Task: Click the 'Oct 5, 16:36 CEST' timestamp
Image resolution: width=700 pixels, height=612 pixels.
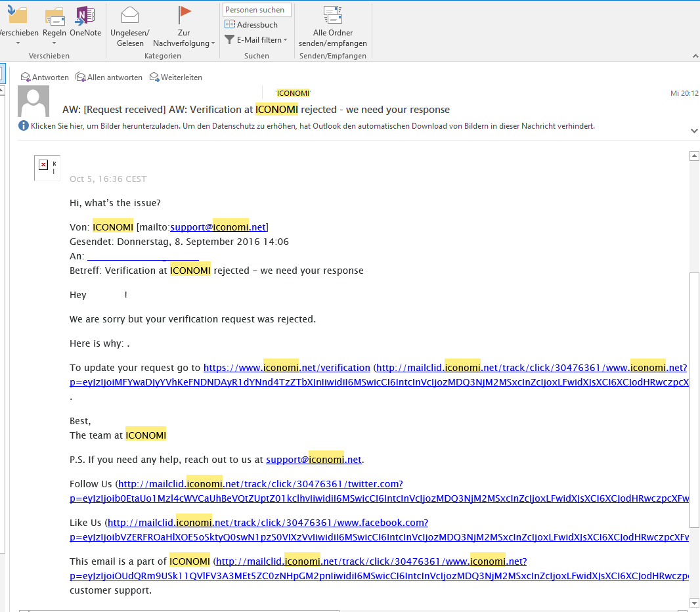Action: click(108, 179)
